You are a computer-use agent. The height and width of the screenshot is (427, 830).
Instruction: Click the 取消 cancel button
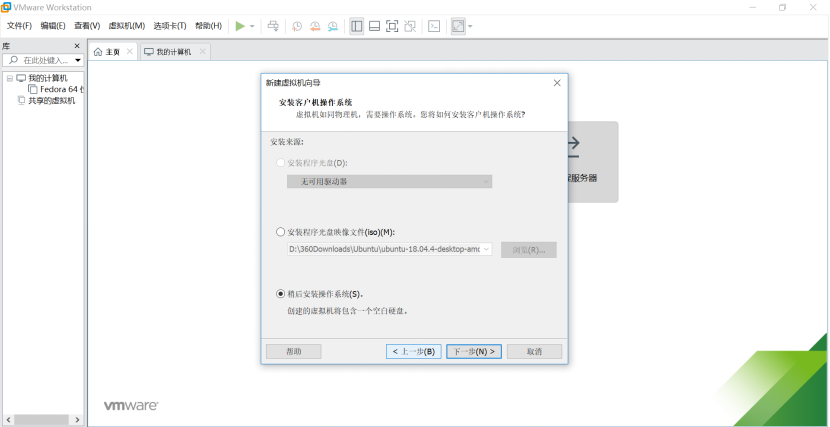click(x=535, y=351)
